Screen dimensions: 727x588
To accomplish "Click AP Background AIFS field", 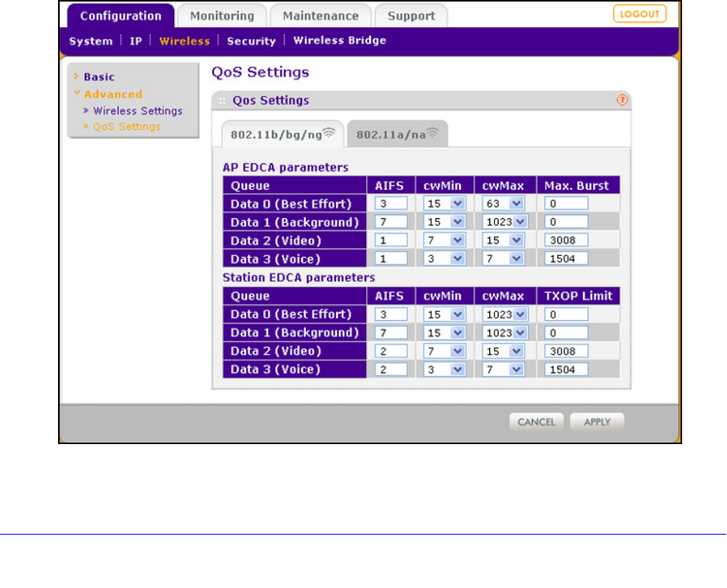I will coord(391,222).
